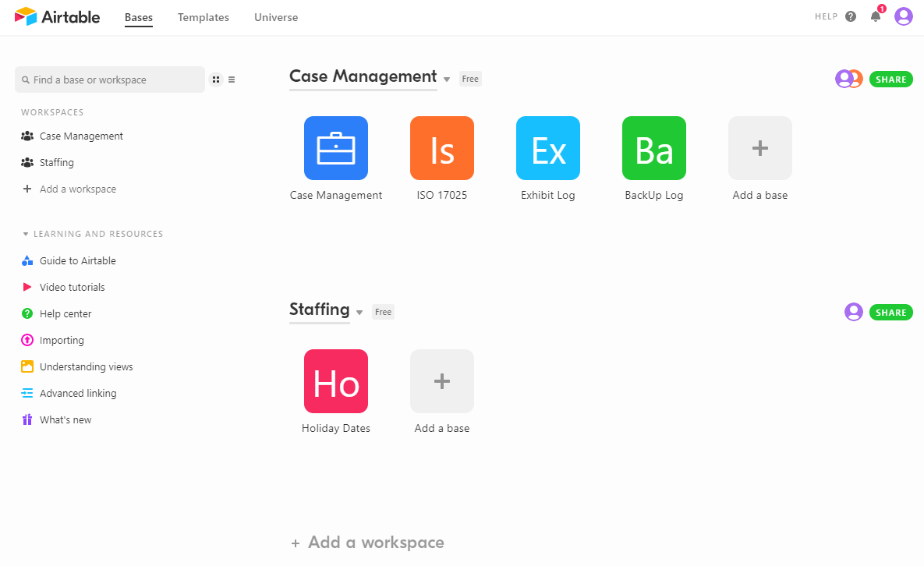Switch to grid view of bases
The height and width of the screenshot is (566, 924).
pyautogui.click(x=216, y=80)
